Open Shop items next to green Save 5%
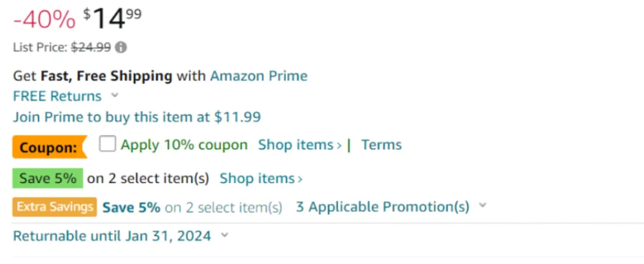Viewport: 644px width, 264px height. pyautogui.click(x=261, y=178)
